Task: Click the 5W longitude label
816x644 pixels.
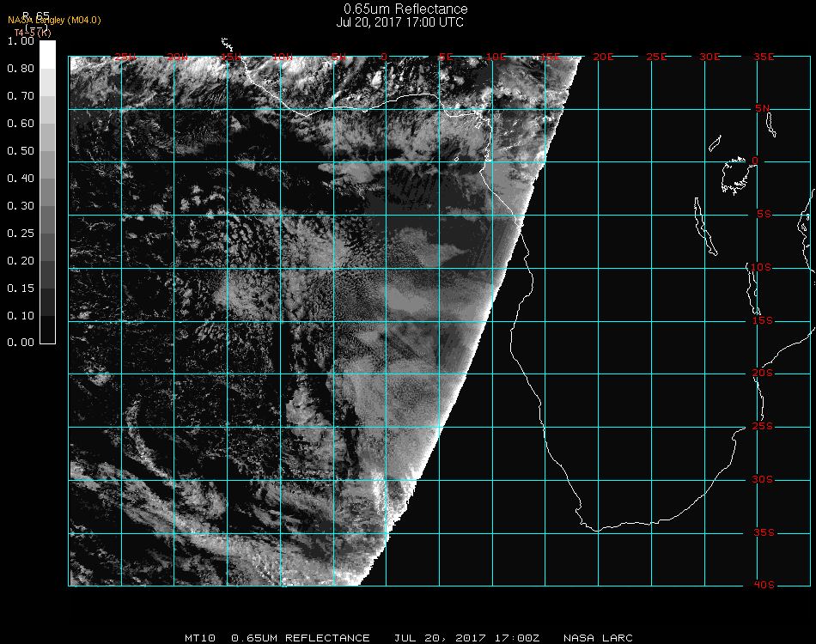Action: (x=338, y=57)
